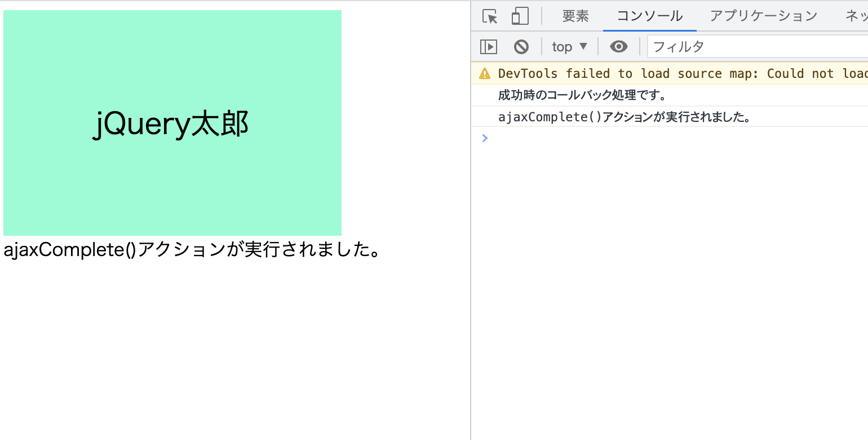The height and width of the screenshot is (440, 868).
Task: Open the アプリケーション tab
Action: [x=764, y=16]
